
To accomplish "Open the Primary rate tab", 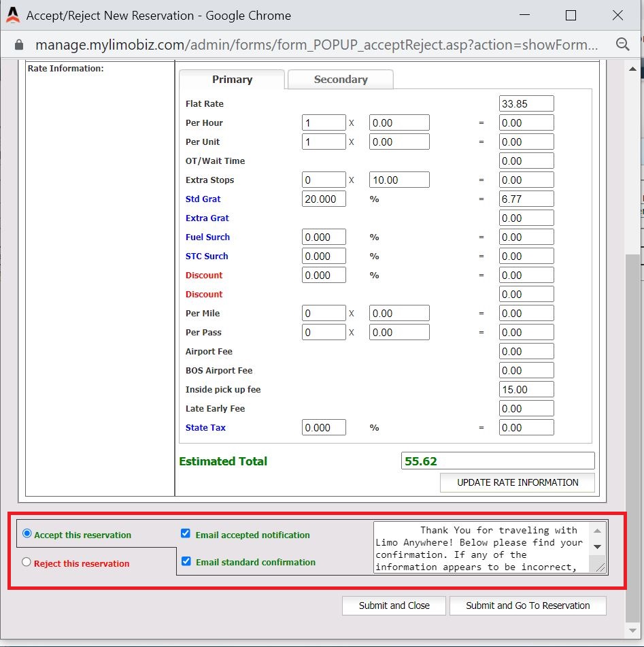I will 232,80.
